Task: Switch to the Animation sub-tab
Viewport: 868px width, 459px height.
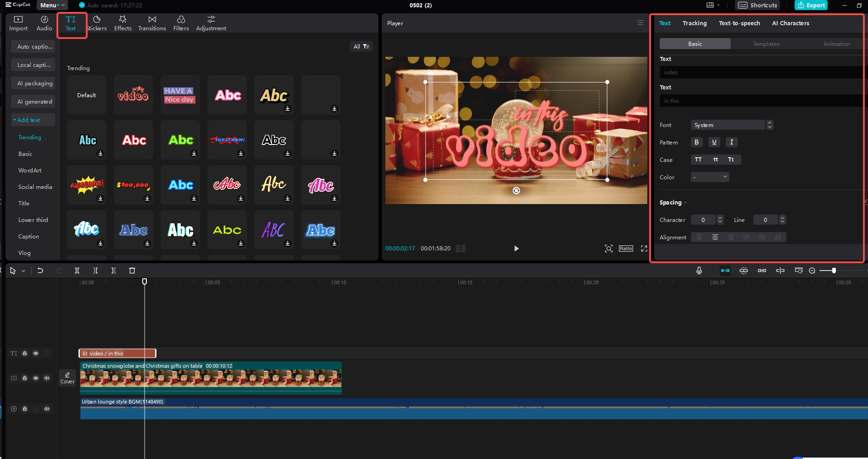Action: click(836, 44)
